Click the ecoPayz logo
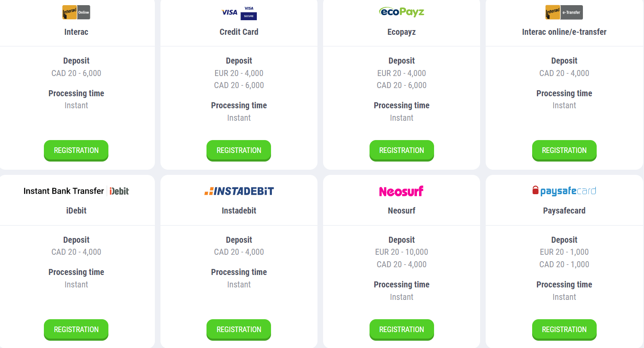644x348 pixels. [401, 12]
